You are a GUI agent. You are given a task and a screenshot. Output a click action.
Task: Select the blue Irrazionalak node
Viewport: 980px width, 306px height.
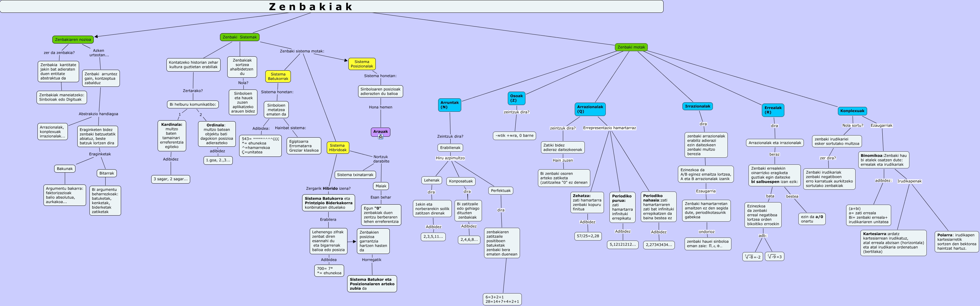[x=697, y=107]
